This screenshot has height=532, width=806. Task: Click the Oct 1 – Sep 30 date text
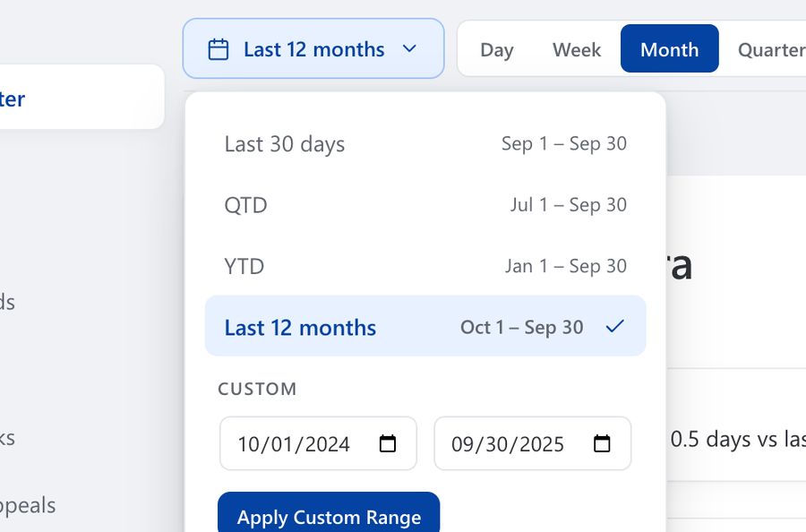pos(522,328)
